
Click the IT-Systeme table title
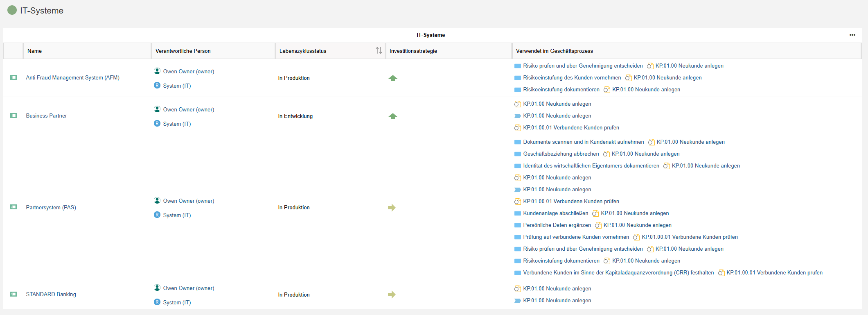(x=431, y=35)
